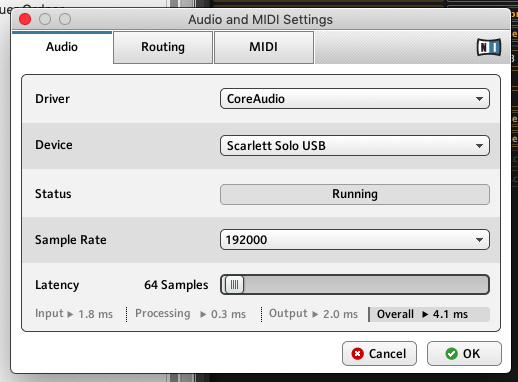Screen dimensions: 518x382
Task: Open the Driver CoreAudio dropdown
Action: pos(355,99)
